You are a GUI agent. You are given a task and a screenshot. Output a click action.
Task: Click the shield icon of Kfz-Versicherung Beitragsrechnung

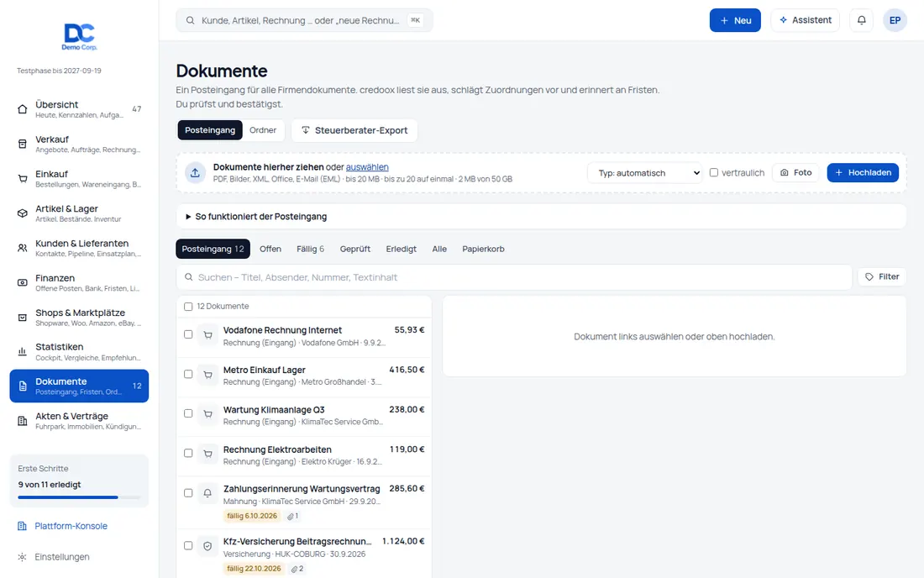coord(208,546)
